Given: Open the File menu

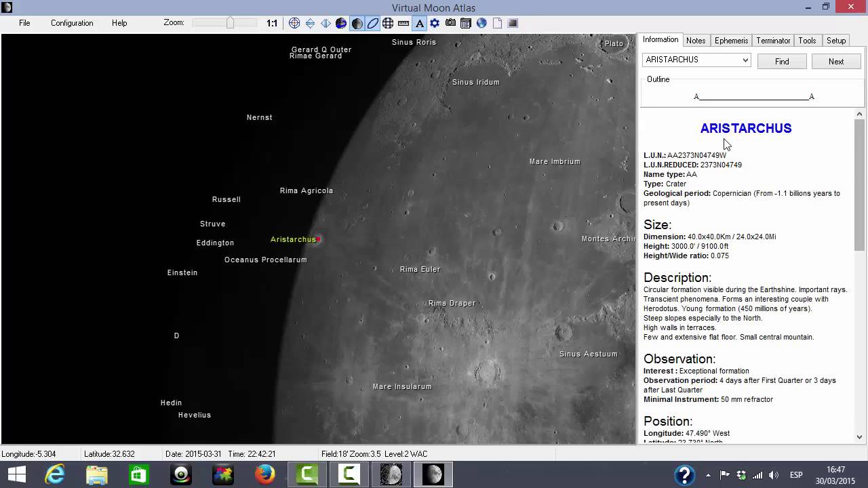Looking at the screenshot, I should 24,23.
